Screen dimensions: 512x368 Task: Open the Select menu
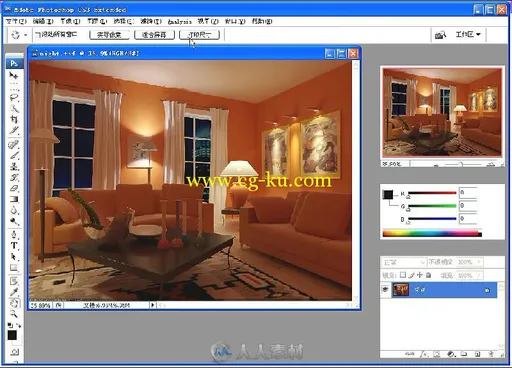tap(124, 21)
